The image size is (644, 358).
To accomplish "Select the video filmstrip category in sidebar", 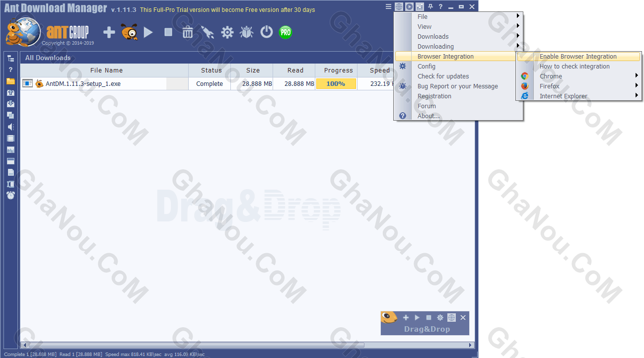I will pyautogui.click(x=10, y=138).
